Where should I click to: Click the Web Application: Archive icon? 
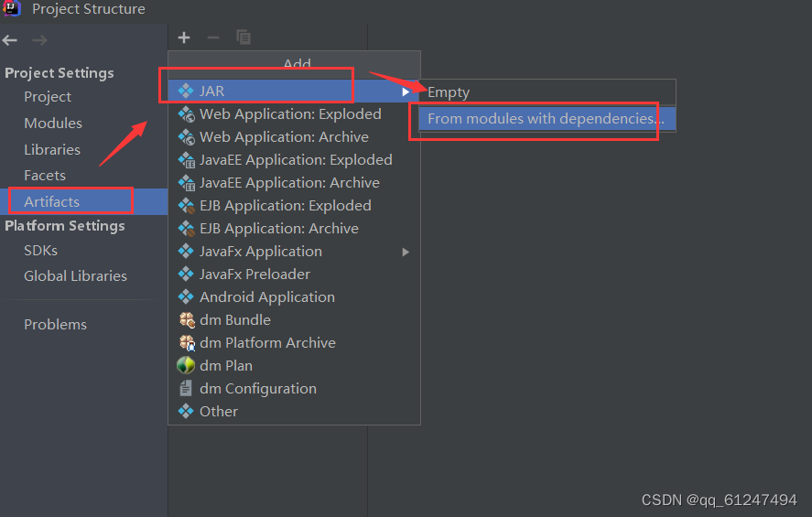click(186, 136)
